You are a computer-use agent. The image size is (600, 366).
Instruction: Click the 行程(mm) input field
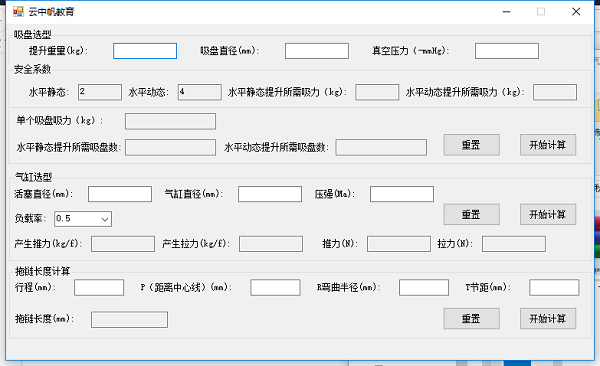coord(99,288)
